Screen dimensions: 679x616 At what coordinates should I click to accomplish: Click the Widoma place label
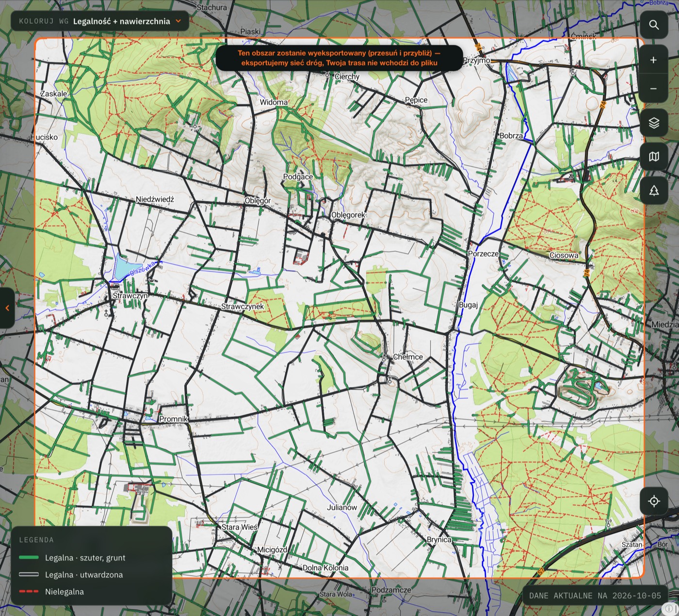click(274, 102)
